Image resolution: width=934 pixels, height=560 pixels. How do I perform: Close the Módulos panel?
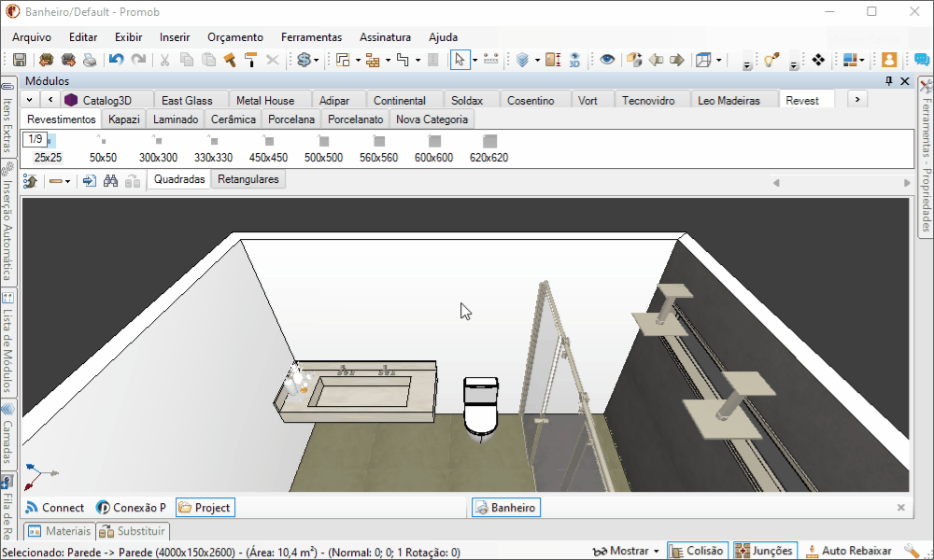(905, 81)
